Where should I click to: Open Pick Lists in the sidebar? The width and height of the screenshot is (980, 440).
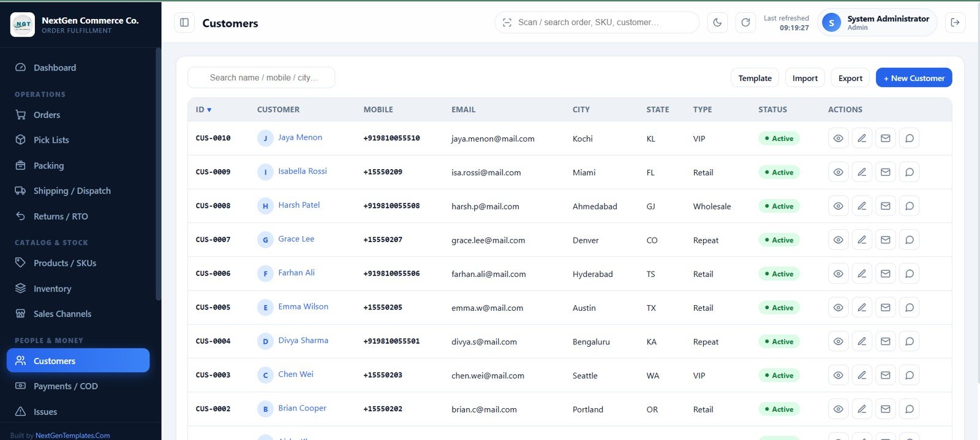[78, 140]
